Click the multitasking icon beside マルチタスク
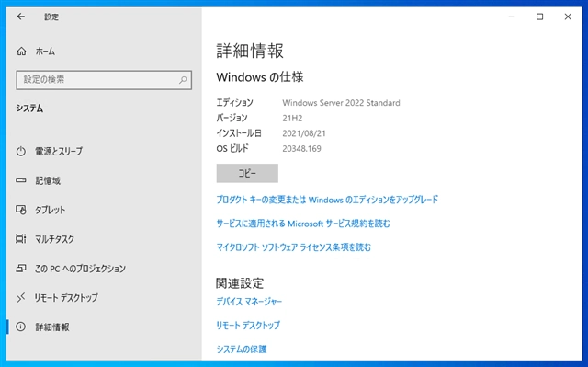588x367 pixels. tap(21, 238)
